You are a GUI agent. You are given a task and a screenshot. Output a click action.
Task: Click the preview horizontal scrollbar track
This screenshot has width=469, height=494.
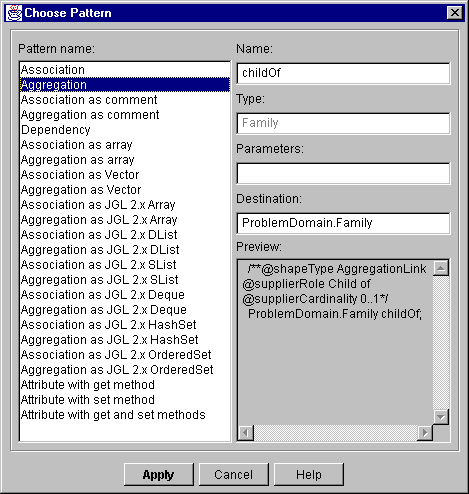pyautogui.click(x=335, y=433)
